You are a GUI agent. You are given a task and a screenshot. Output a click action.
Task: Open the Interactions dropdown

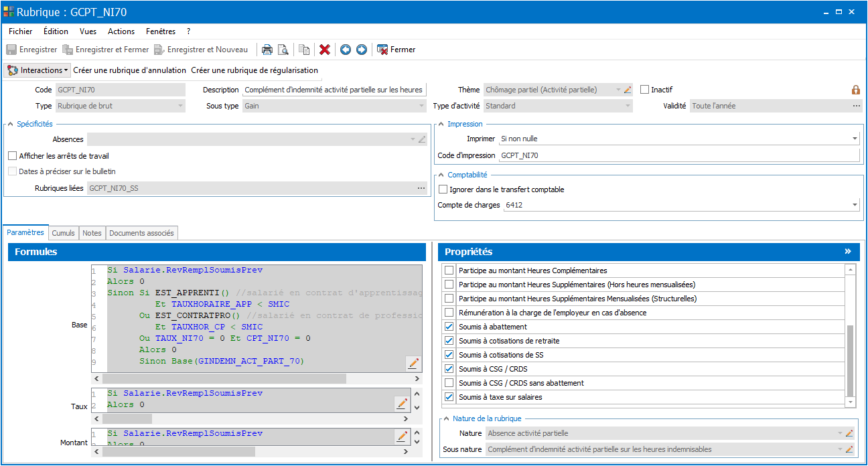tap(38, 70)
